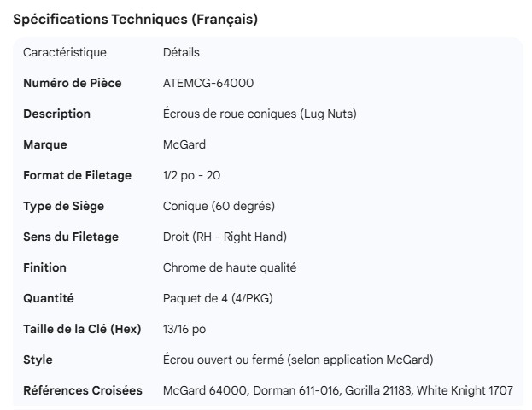
Task: Click the 'Droit (RH - Right Hand)' value
Action: (x=225, y=237)
